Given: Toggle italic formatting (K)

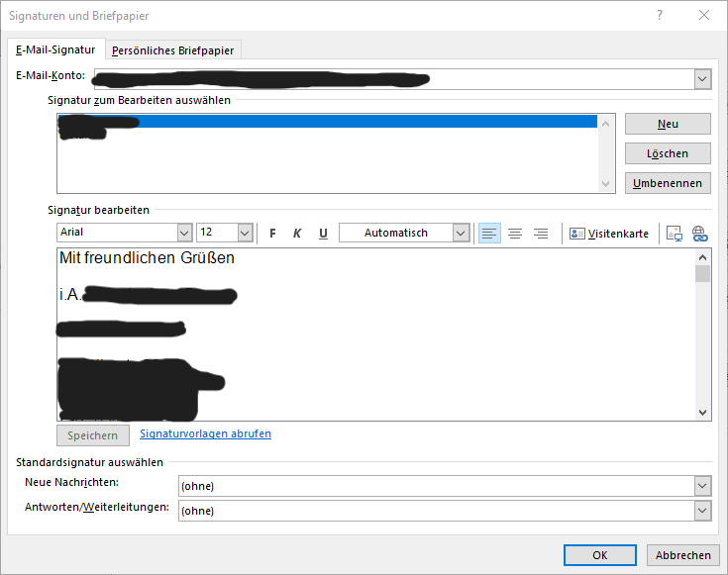Looking at the screenshot, I should (x=297, y=233).
